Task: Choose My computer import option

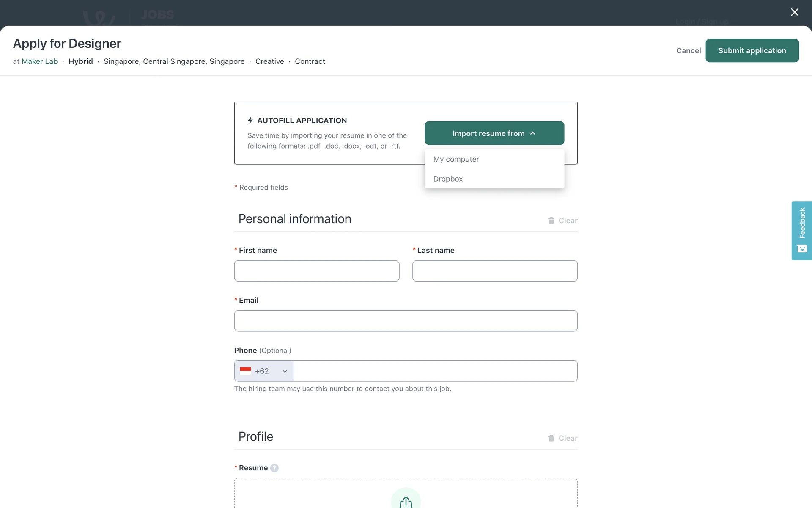Action: [x=456, y=159]
